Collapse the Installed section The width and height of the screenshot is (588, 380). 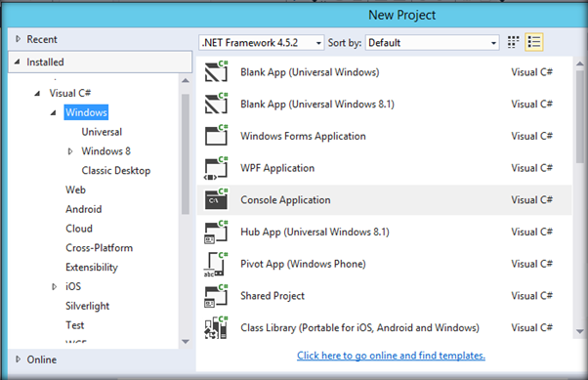point(18,62)
